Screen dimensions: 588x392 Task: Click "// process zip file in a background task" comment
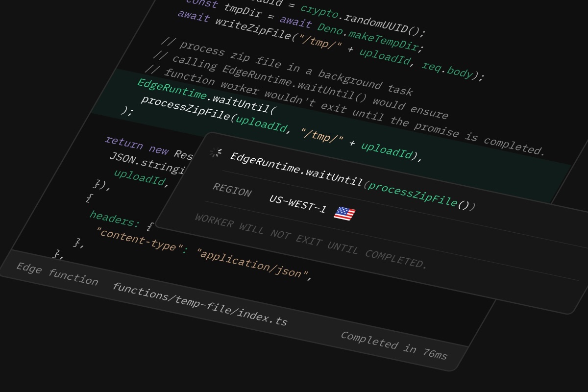point(287,66)
